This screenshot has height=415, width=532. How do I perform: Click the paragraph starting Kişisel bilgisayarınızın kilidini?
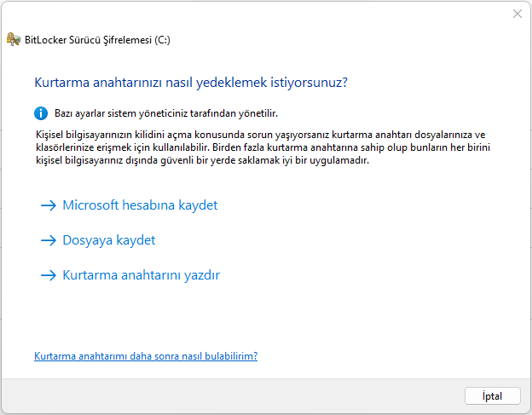tap(263, 147)
